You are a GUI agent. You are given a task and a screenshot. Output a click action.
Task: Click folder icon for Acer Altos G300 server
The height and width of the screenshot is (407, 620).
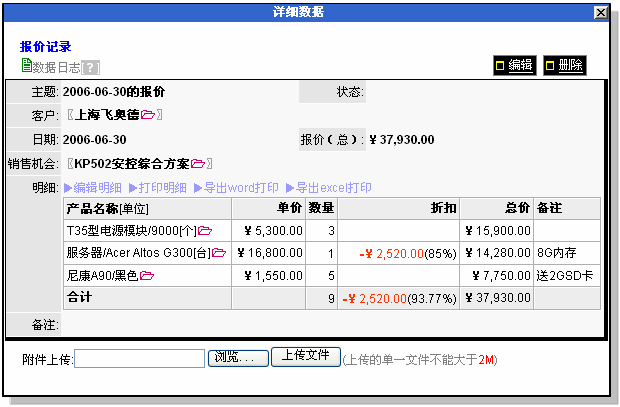click(x=219, y=253)
